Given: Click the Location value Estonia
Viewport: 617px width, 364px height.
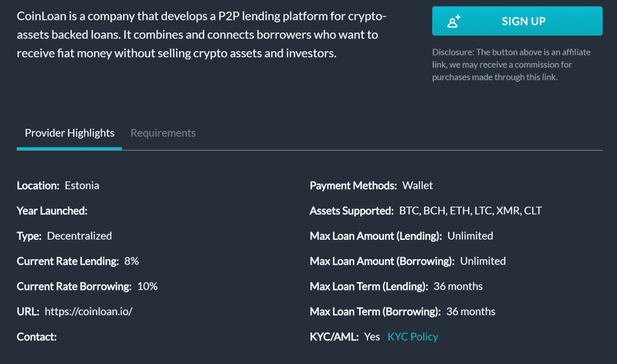Looking at the screenshot, I should (x=82, y=186).
